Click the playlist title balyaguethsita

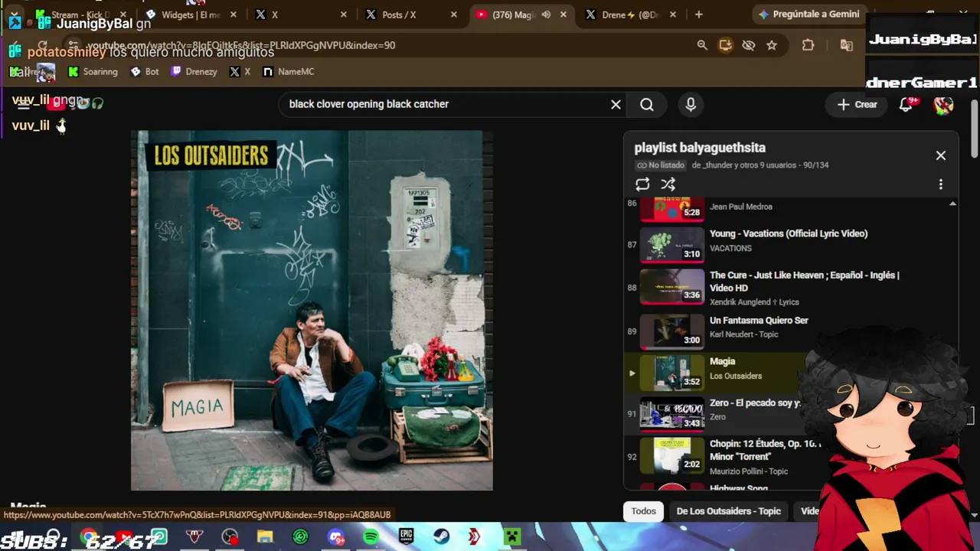700,148
